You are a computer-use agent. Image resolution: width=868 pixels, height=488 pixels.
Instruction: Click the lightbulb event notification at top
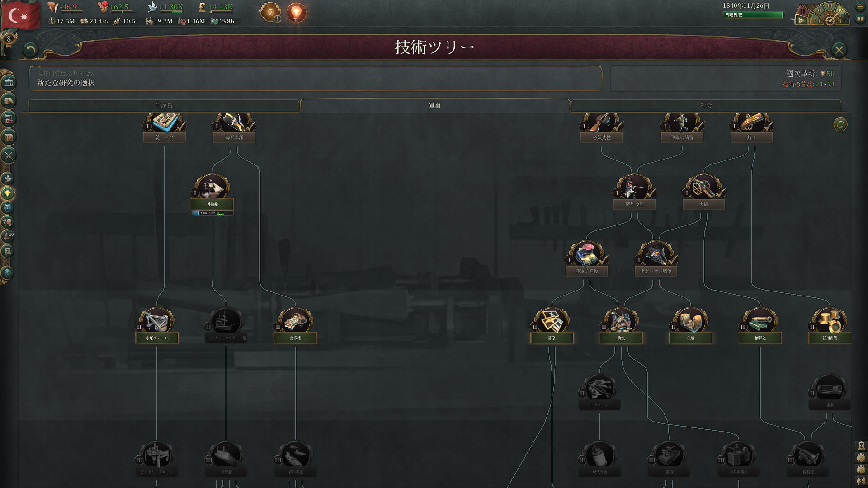(x=296, y=12)
